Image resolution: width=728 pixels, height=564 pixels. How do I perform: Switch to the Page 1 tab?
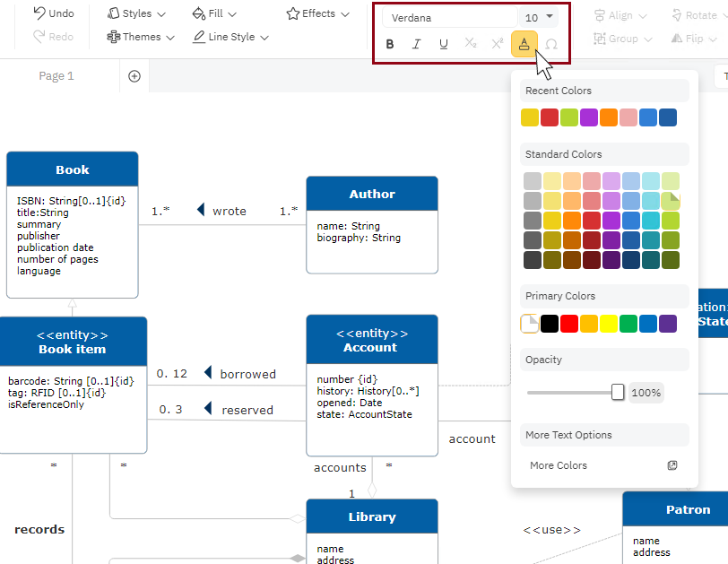pos(56,76)
